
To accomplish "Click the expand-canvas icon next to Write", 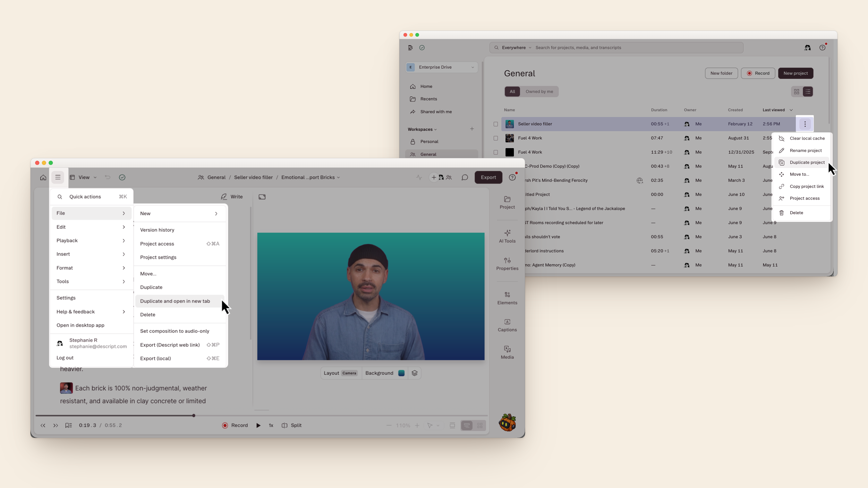I will pyautogui.click(x=262, y=197).
